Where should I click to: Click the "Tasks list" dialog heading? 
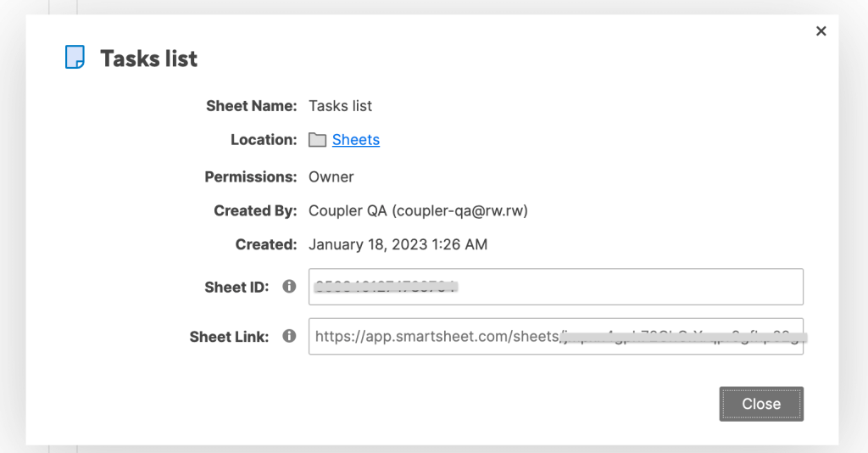pyautogui.click(x=148, y=59)
